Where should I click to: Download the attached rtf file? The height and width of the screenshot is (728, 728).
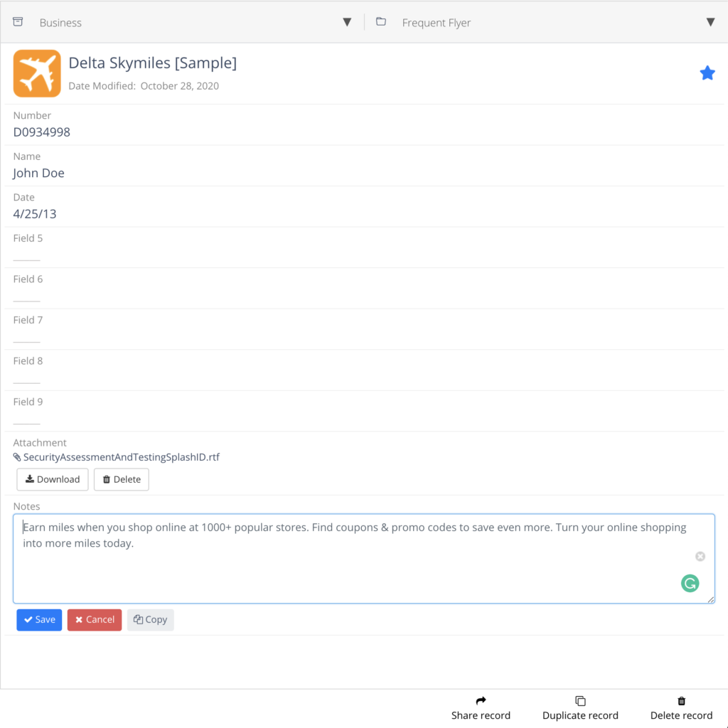tap(53, 480)
